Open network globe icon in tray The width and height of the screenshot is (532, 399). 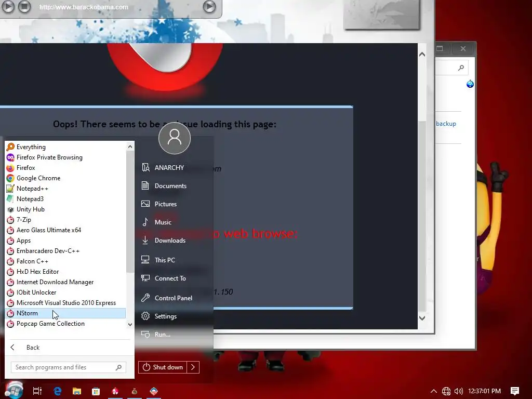[446, 391]
